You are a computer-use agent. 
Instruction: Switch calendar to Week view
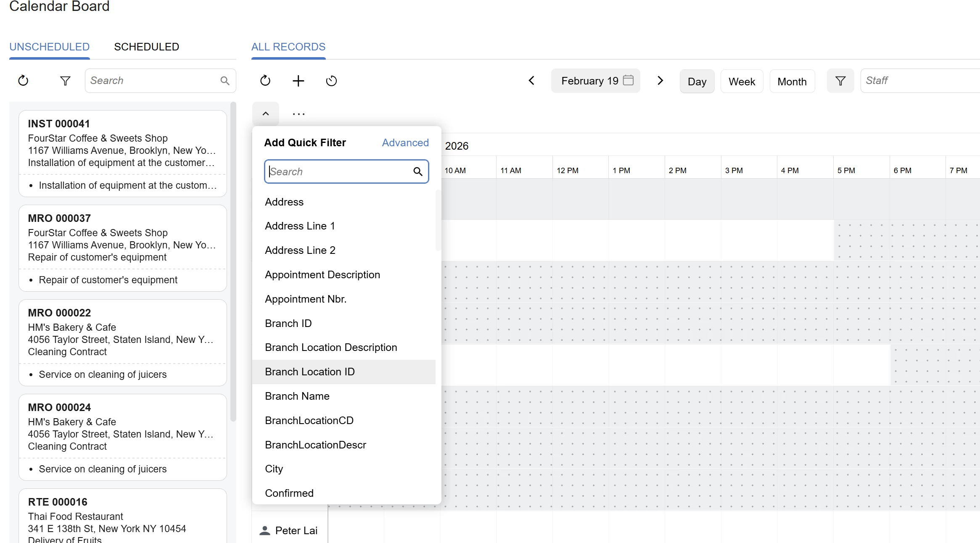(742, 82)
